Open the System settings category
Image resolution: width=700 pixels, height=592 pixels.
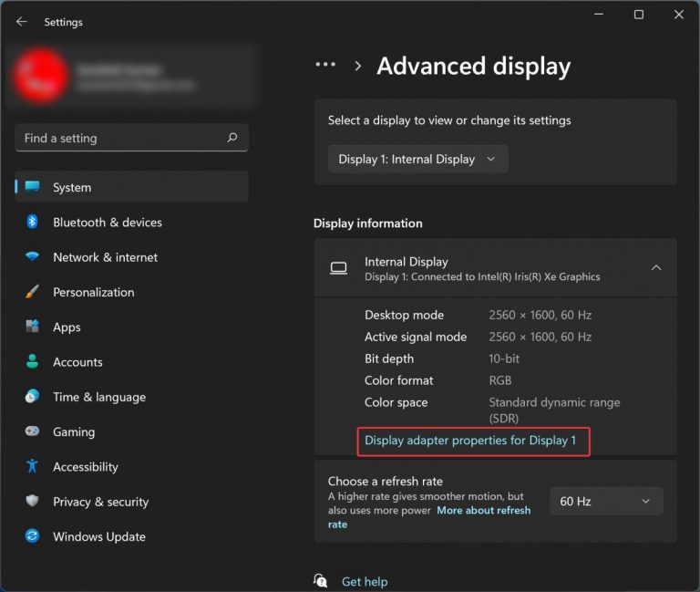click(x=72, y=188)
